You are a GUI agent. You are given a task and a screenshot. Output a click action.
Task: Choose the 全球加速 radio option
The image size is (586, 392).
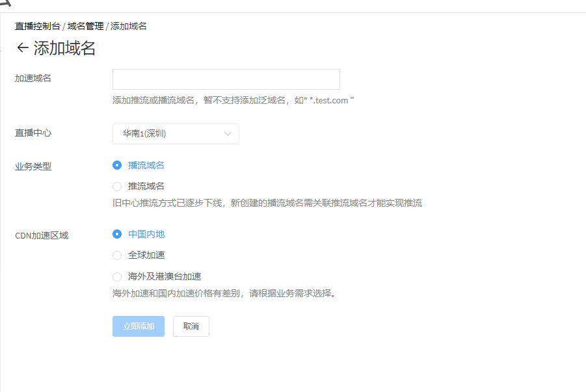pyautogui.click(x=117, y=255)
